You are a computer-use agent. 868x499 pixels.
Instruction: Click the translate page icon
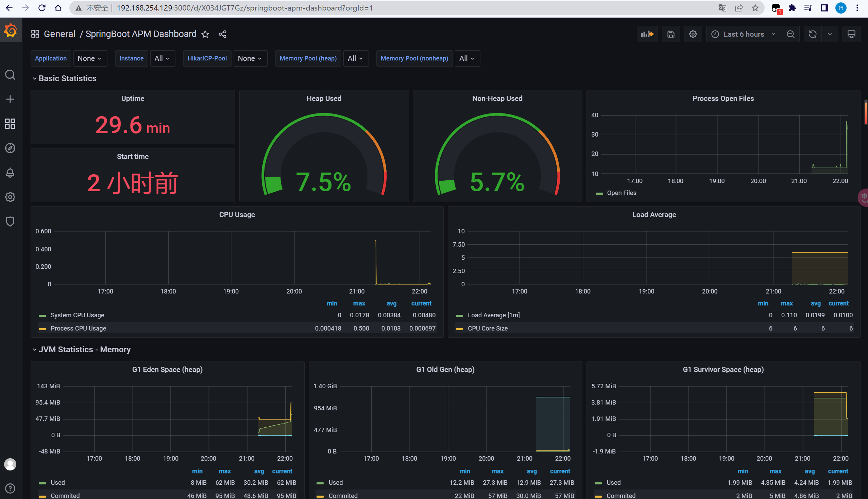coord(722,8)
